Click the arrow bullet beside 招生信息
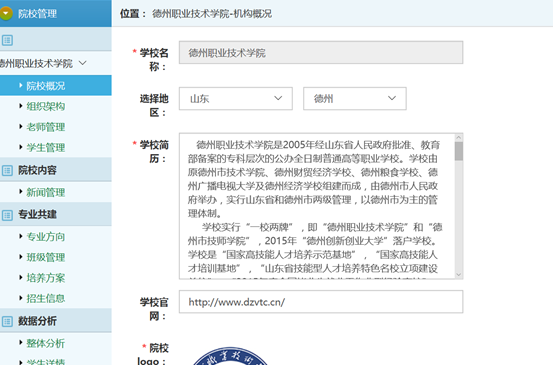The width and height of the screenshot is (553, 365). point(21,298)
